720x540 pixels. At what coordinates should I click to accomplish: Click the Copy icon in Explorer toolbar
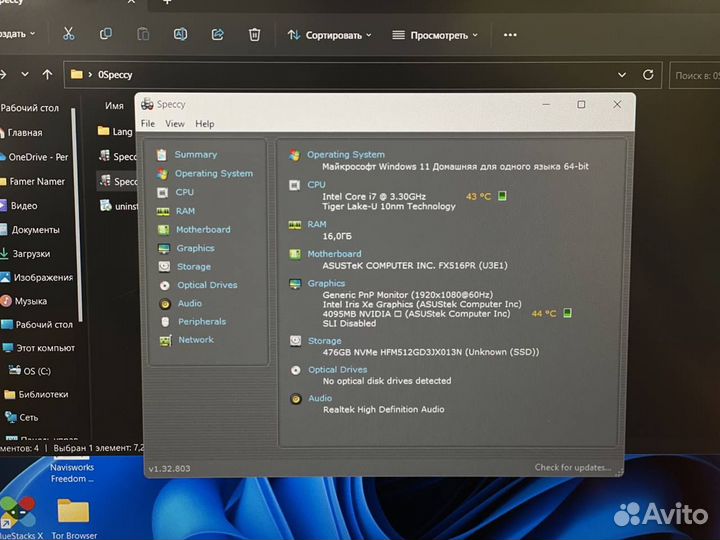(x=106, y=34)
